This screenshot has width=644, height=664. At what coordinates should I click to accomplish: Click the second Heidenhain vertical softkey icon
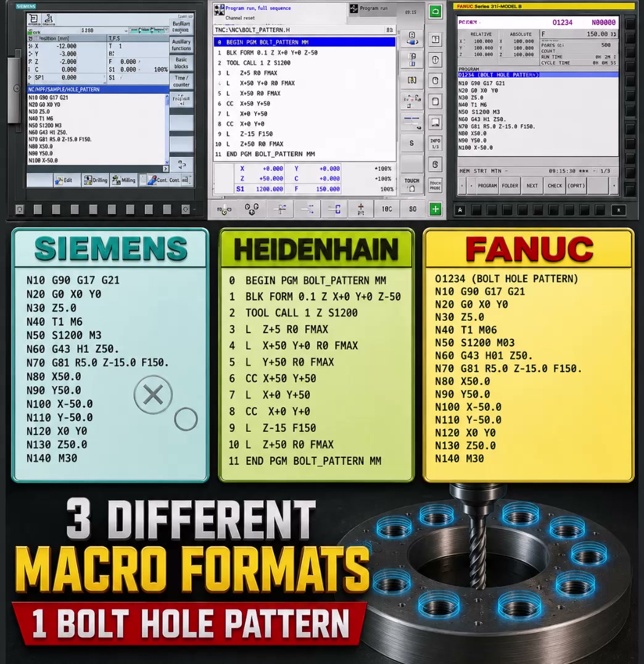pos(411,59)
